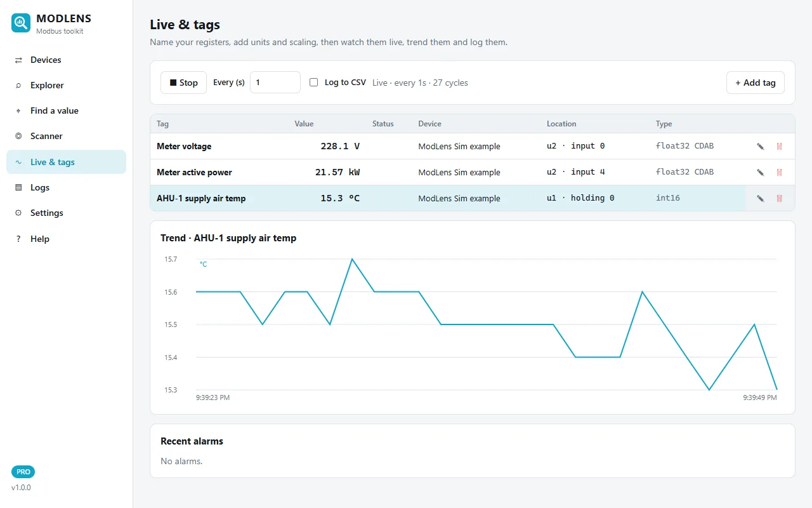Click the Trend chart line
The width and height of the screenshot is (812, 508).
click(x=487, y=324)
